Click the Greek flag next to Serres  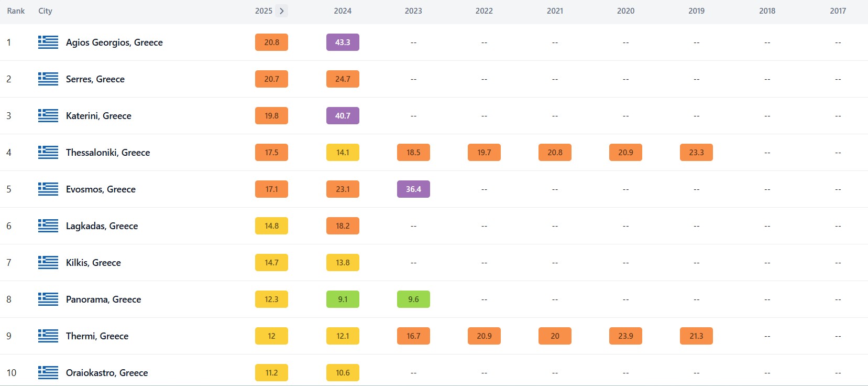click(48, 79)
